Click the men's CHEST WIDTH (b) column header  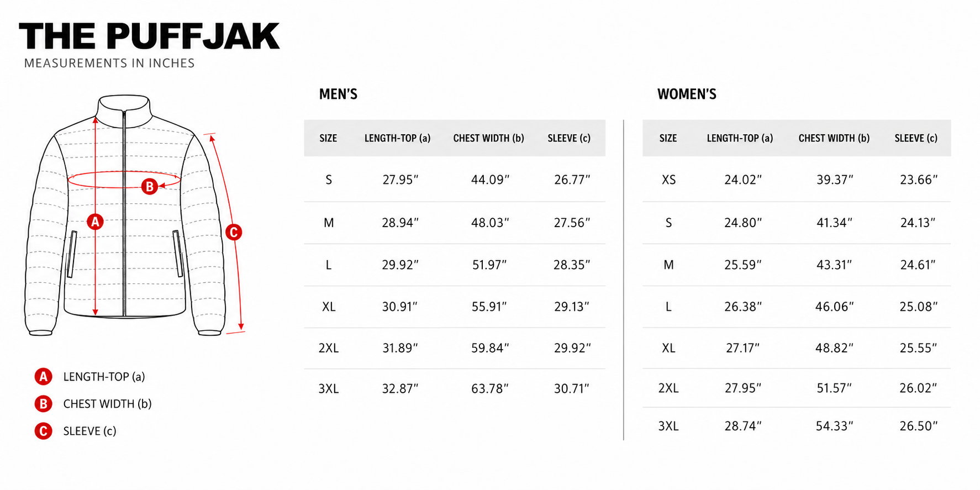(488, 138)
